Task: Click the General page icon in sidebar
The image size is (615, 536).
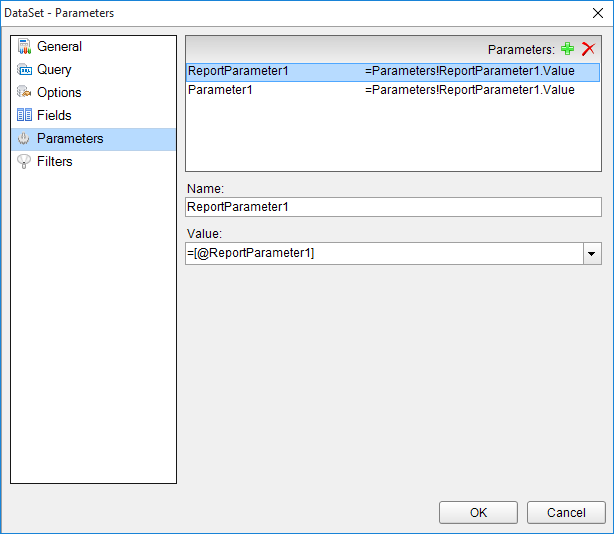Action: (25, 47)
